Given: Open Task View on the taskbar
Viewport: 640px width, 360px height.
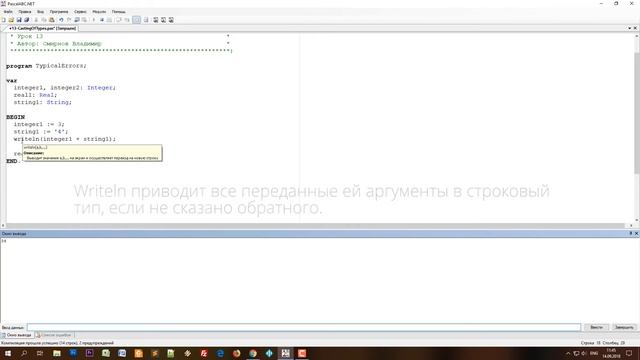Looking at the screenshot, I should 40,353.
